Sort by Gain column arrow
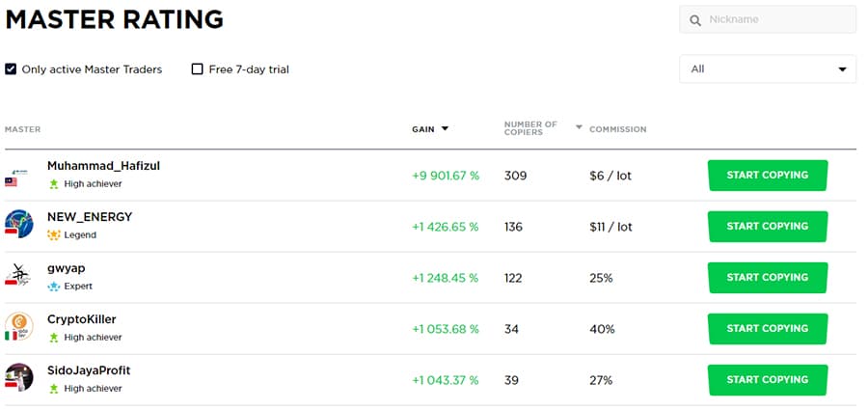868x410 pixels. coord(445,128)
